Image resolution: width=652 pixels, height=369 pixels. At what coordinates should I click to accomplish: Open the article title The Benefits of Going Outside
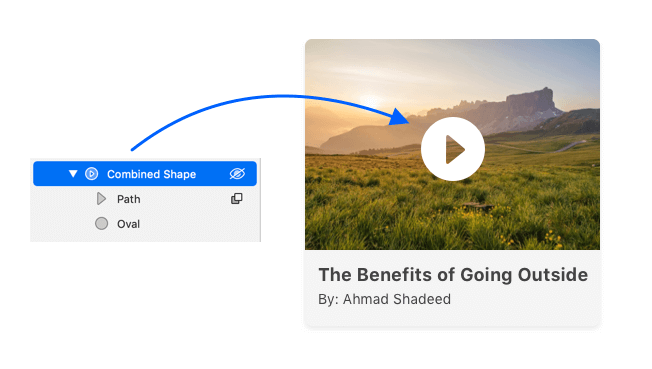pyautogui.click(x=453, y=275)
